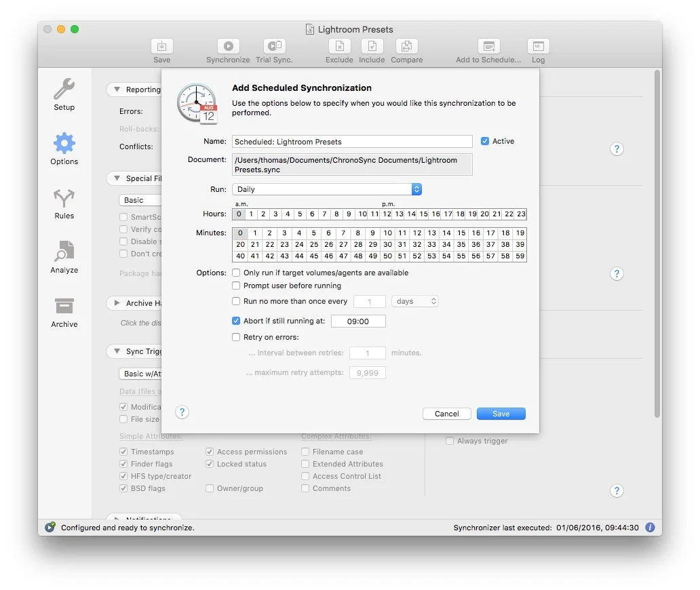The width and height of the screenshot is (700, 590).
Task: Run the Trial Sync toolbar icon
Action: 274,46
